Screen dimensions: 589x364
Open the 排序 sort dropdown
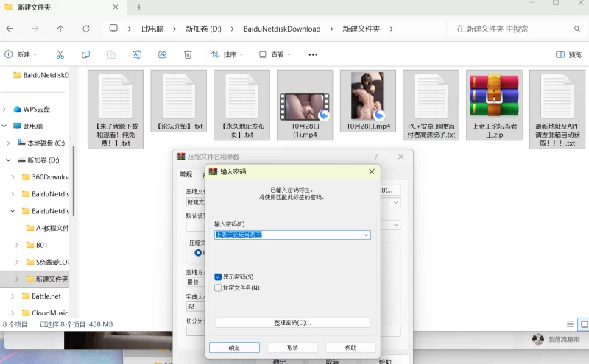[229, 54]
